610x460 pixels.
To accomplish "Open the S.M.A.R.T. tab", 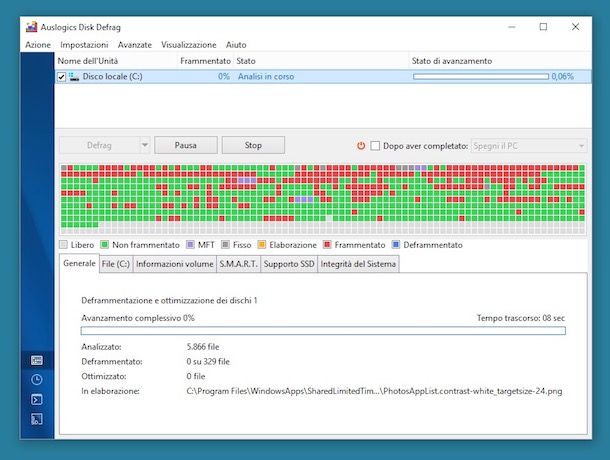I will [238, 264].
